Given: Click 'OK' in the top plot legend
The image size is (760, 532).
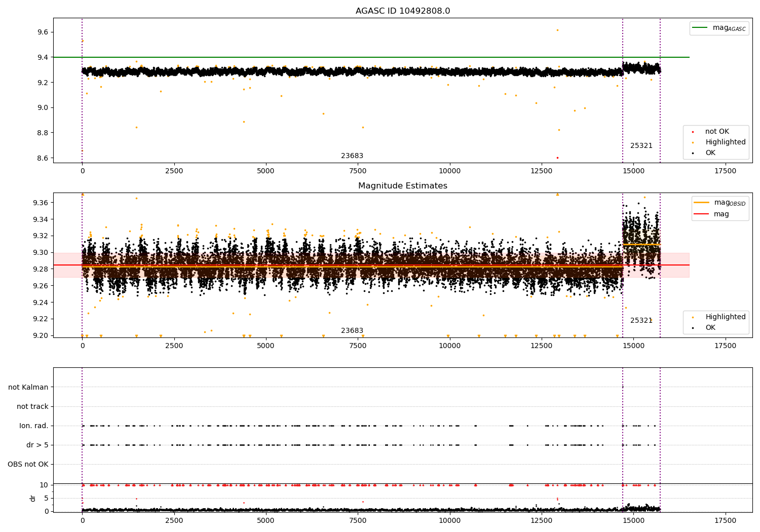Looking at the screenshot, I should coord(710,153).
